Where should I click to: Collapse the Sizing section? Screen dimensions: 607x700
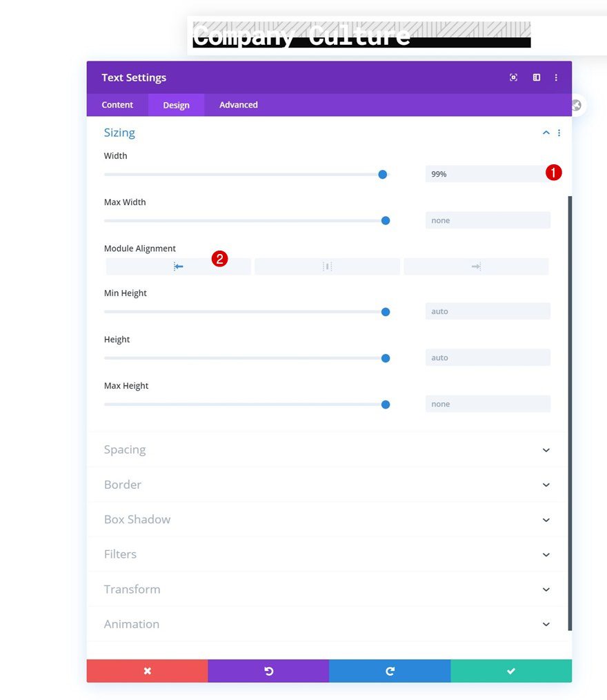[546, 133]
